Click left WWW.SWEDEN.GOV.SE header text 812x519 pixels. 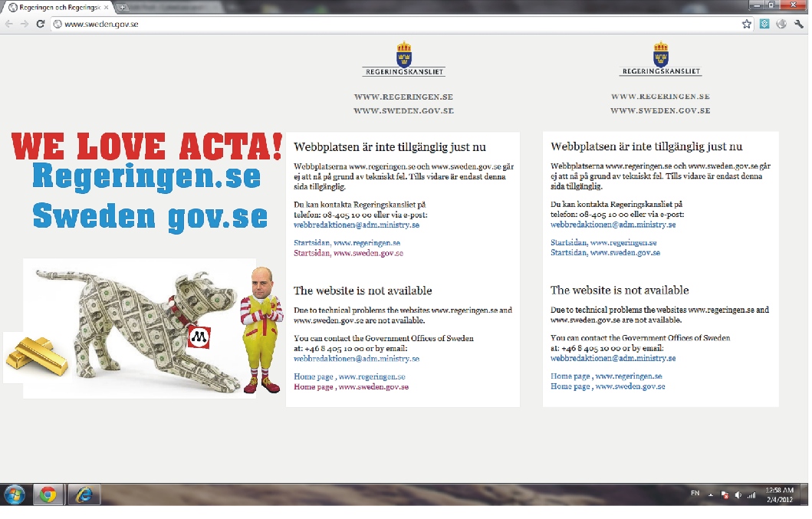click(x=403, y=110)
